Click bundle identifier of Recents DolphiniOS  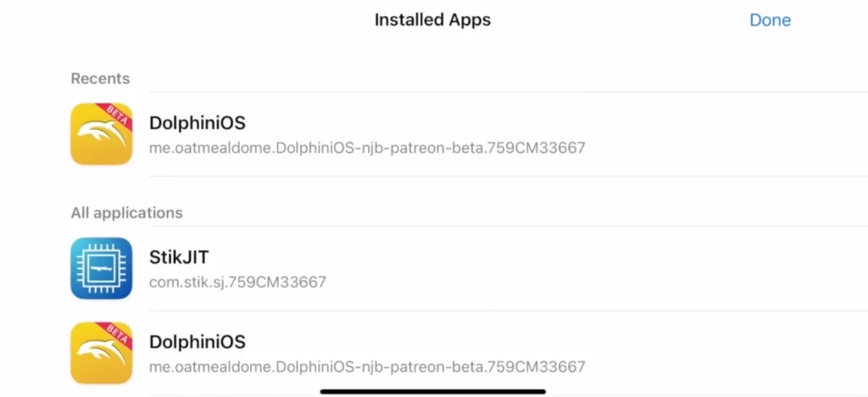[x=366, y=148]
